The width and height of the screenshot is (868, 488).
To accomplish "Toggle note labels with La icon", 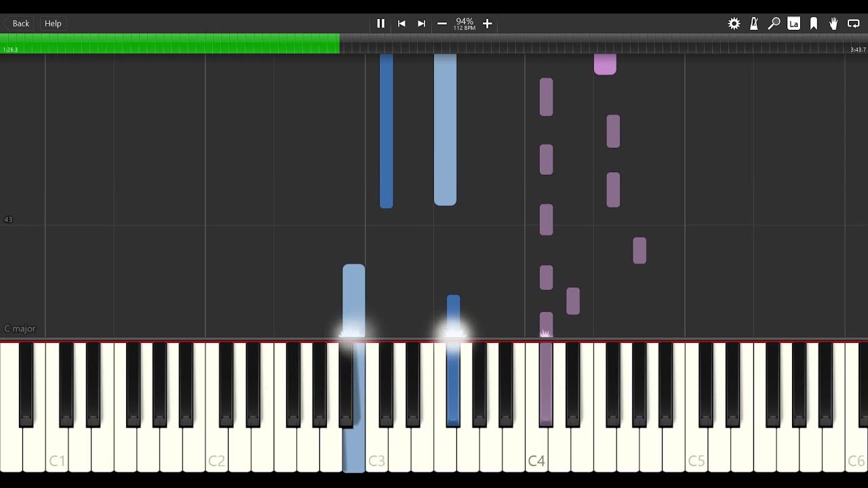I will pyautogui.click(x=793, y=24).
